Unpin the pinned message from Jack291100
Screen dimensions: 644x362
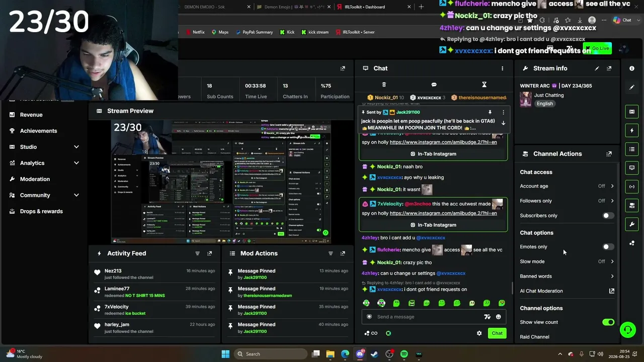click(490, 112)
